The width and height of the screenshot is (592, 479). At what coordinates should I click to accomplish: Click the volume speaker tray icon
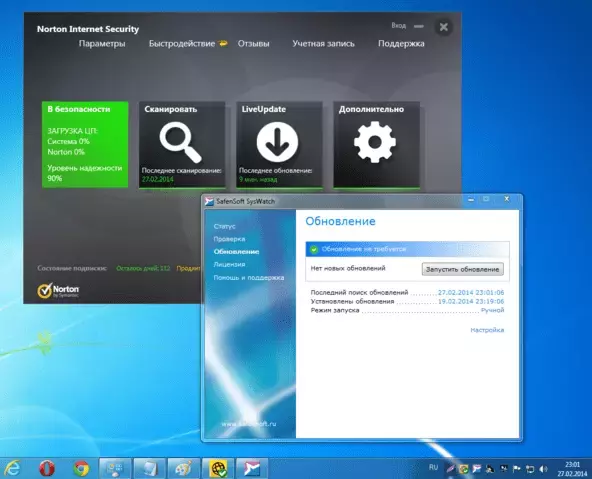click(x=543, y=469)
